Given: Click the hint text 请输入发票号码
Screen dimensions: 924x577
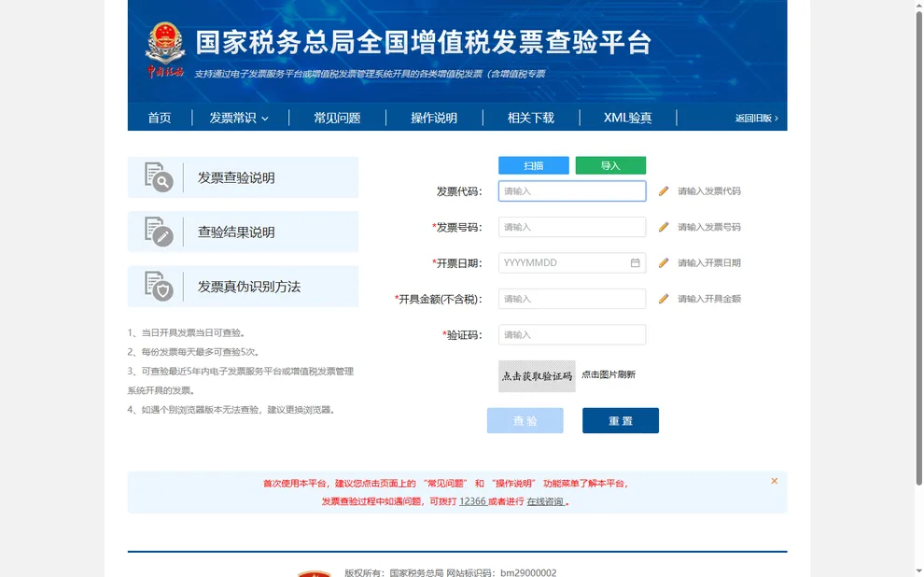Looking at the screenshot, I should [x=709, y=227].
